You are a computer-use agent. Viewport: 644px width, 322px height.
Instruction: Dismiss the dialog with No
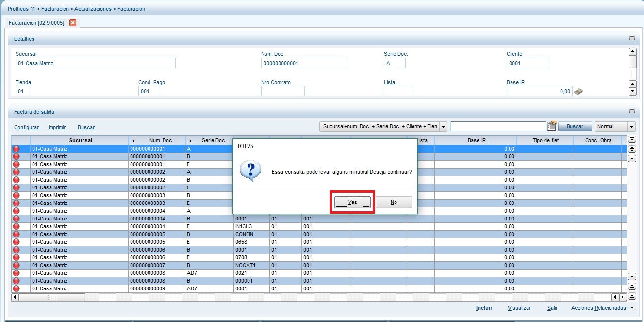pyautogui.click(x=394, y=202)
